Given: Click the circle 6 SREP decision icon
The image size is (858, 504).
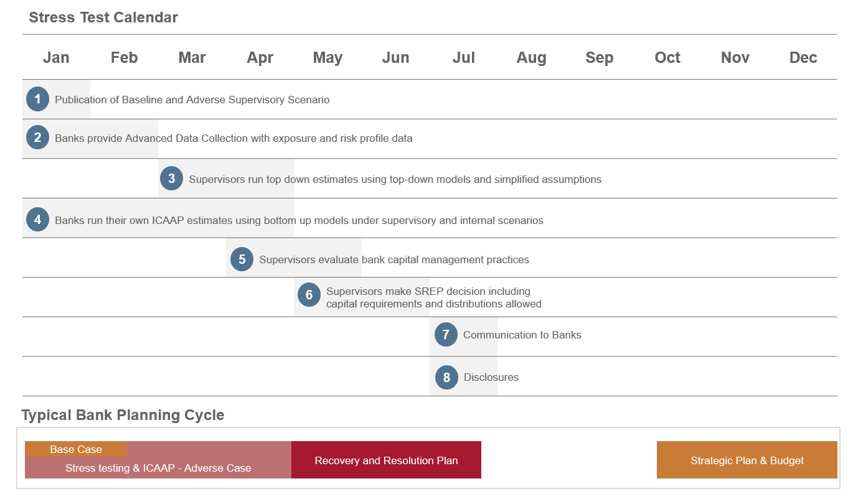Looking at the screenshot, I should coord(309,295).
